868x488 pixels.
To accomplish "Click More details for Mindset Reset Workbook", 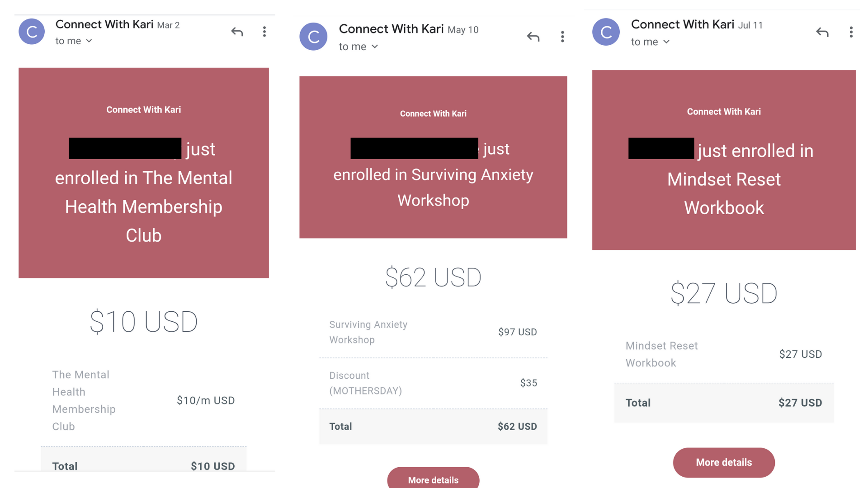I will [x=724, y=462].
